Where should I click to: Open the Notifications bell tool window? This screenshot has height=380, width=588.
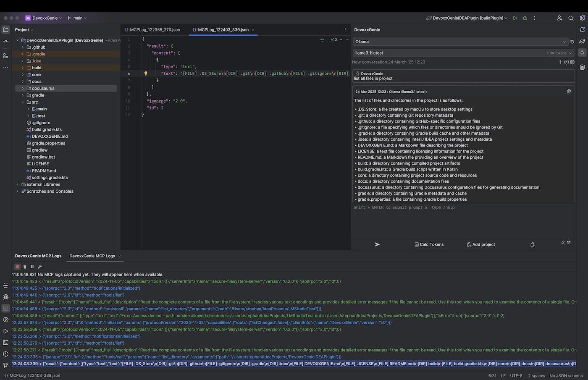click(x=582, y=30)
